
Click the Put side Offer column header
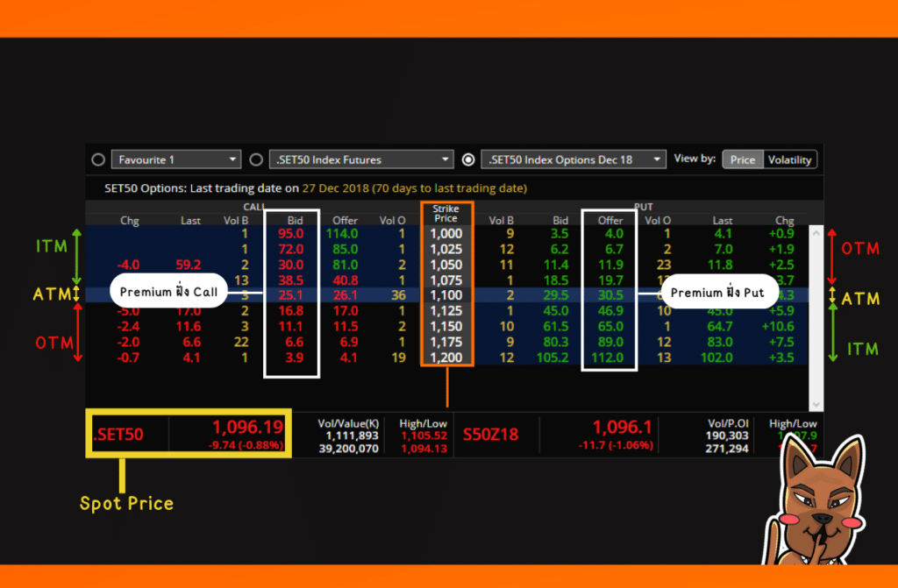(609, 220)
